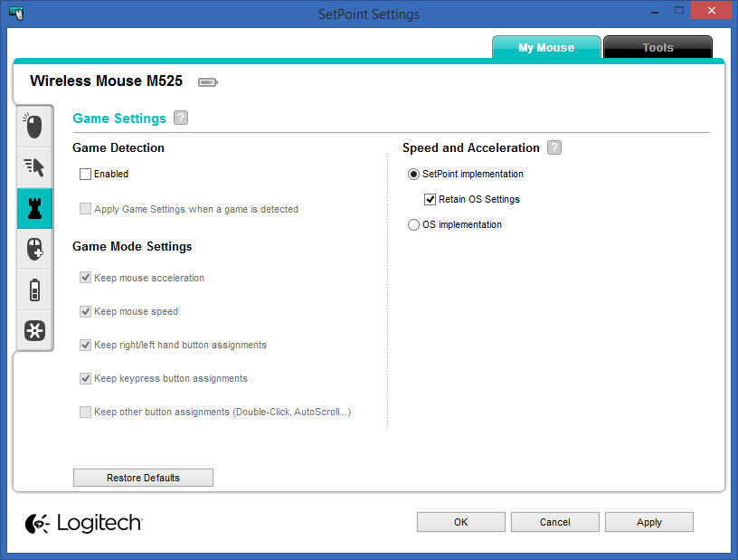This screenshot has height=560, width=738.
Task: Toggle Apply Game Settings when a game is detected
Action: tap(85, 209)
